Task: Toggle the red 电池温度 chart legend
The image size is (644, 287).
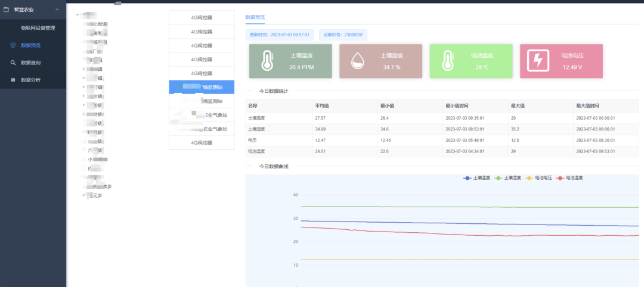Action: click(x=569, y=178)
